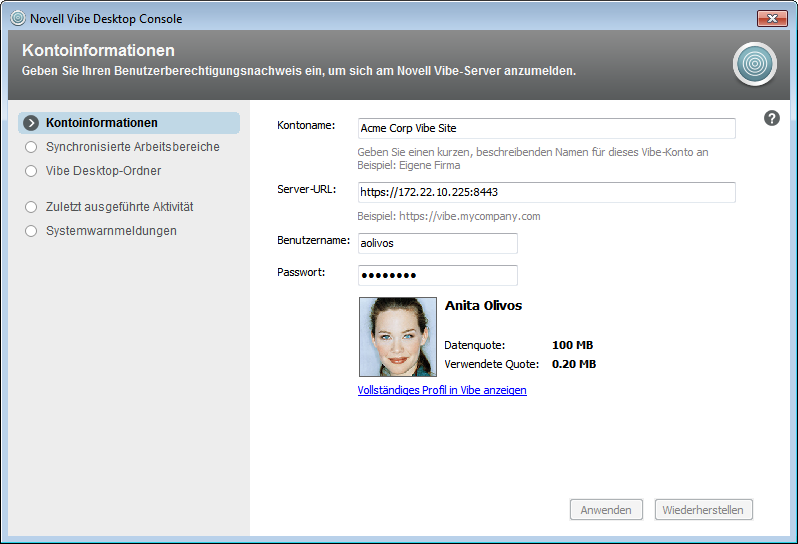
Task: Click into the Kontoname input field
Action: pos(547,128)
